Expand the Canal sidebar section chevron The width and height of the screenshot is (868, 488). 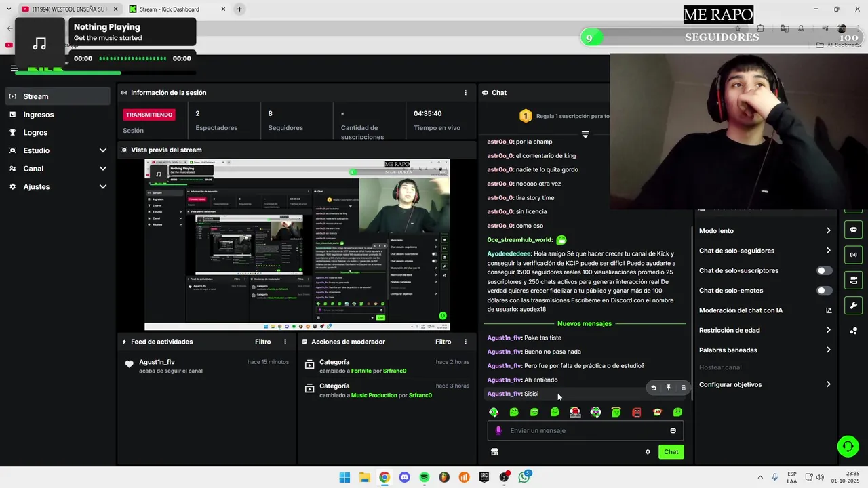tap(103, 169)
